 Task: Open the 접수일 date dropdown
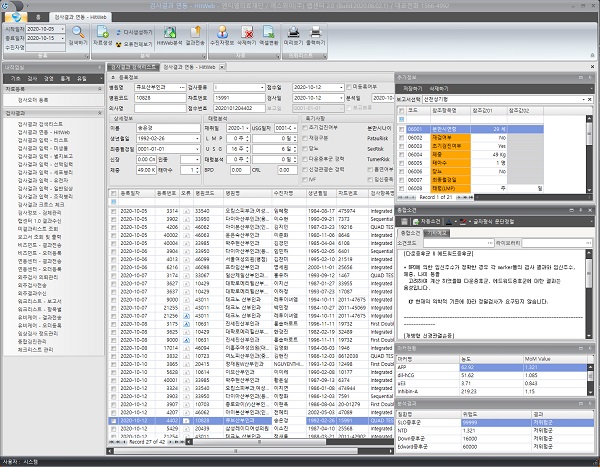[x=341, y=87]
